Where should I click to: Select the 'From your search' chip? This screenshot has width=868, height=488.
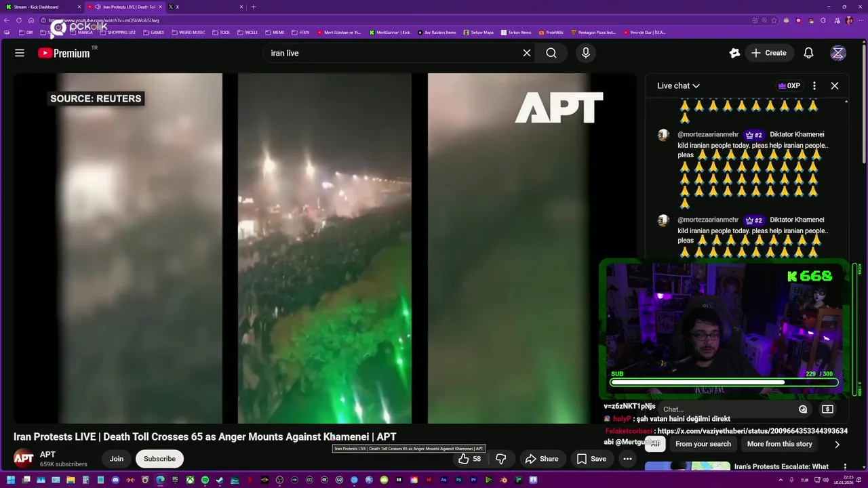tap(703, 445)
